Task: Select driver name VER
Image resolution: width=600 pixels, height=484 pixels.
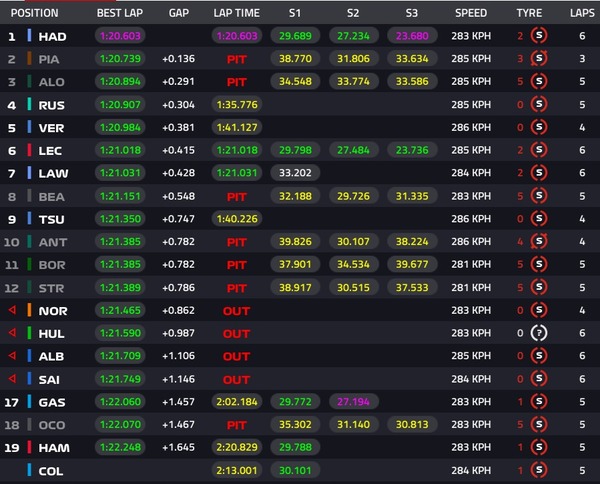Action: point(51,128)
